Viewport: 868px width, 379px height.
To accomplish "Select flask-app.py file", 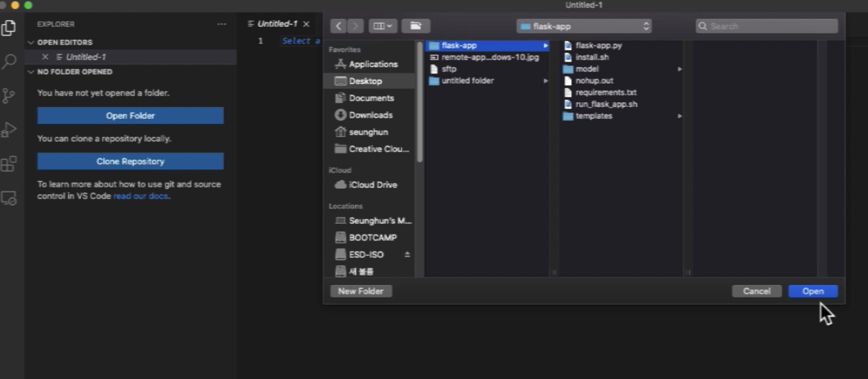I will [621, 46].
